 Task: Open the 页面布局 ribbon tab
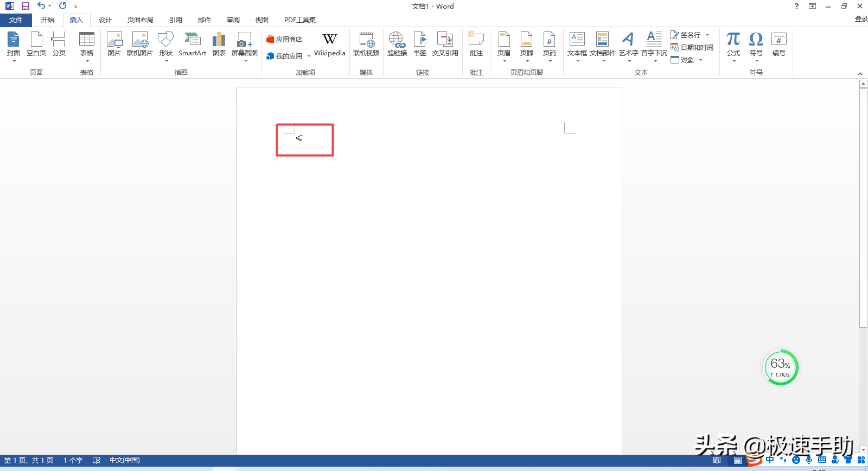140,20
